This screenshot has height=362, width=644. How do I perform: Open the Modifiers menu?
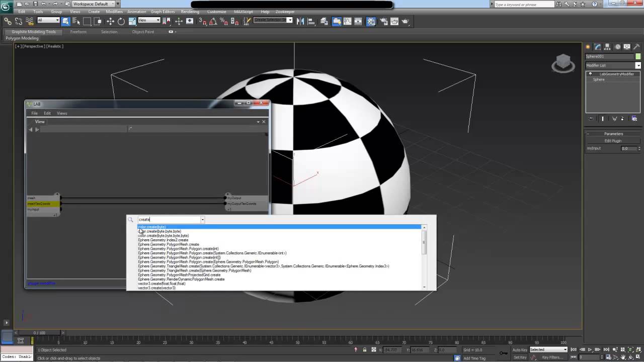click(114, 12)
